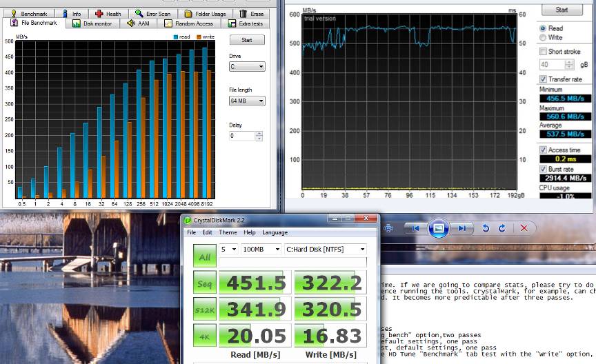
Task: Click the trash can Erase icon
Action: coord(244,14)
